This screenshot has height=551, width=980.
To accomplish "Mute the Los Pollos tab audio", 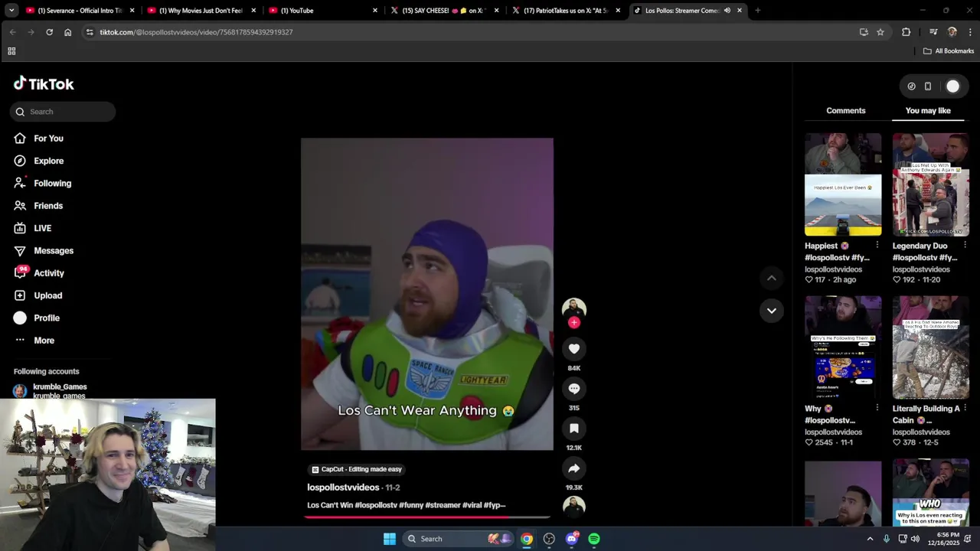I will pyautogui.click(x=727, y=11).
